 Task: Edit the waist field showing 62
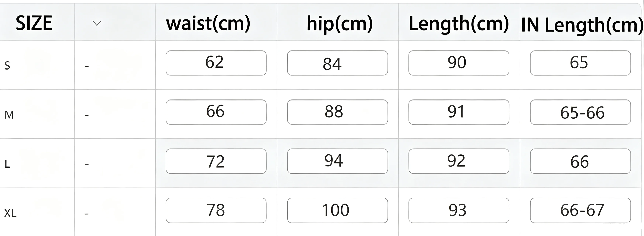(216, 63)
